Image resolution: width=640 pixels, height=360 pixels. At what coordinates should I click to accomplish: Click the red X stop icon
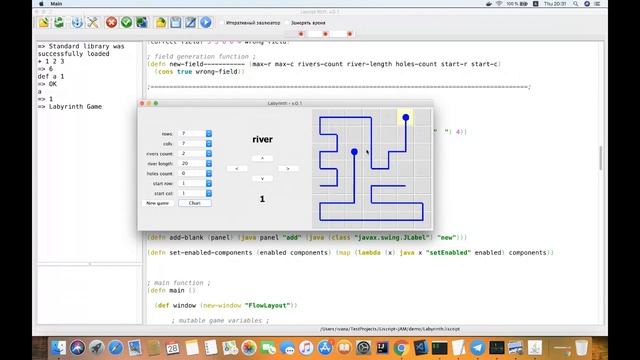(x=111, y=22)
